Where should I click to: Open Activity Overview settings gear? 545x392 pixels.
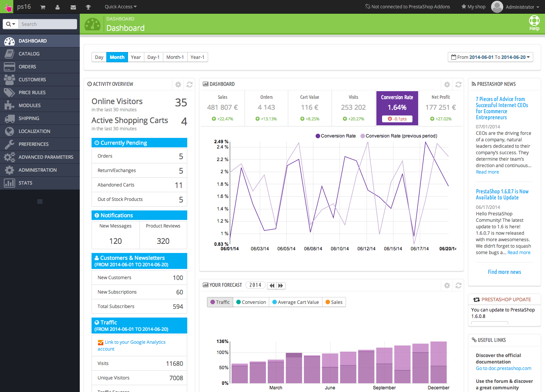(x=178, y=84)
